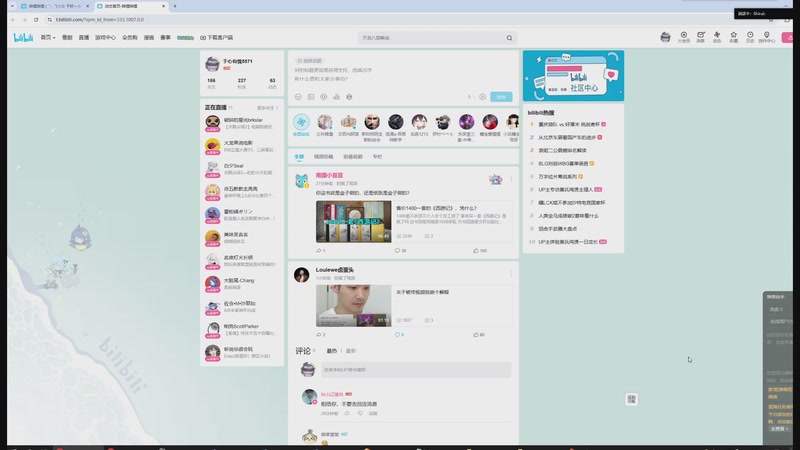Click the user avatar in top header
The height and width of the screenshot is (450, 800).
coord(665,37)
